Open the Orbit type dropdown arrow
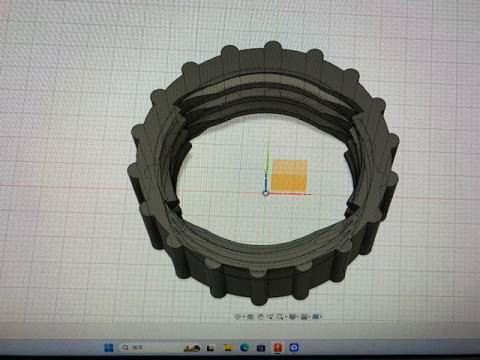 [x=244, y=316]
